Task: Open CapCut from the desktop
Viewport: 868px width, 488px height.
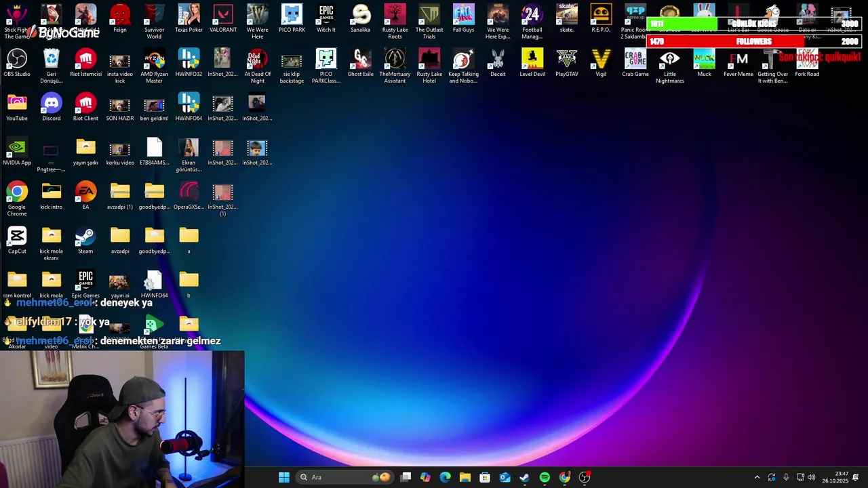Action: [x=17, y=240]
